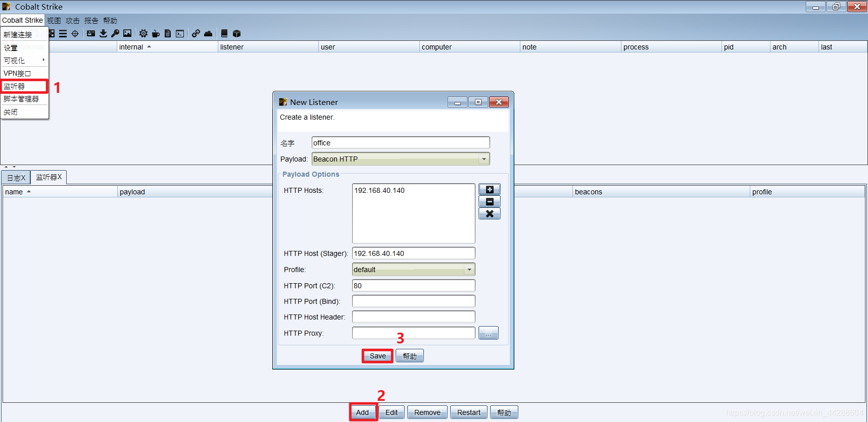Sort sessions by user column
This screenshot has height=422, width=868.
tap(369, 47)
